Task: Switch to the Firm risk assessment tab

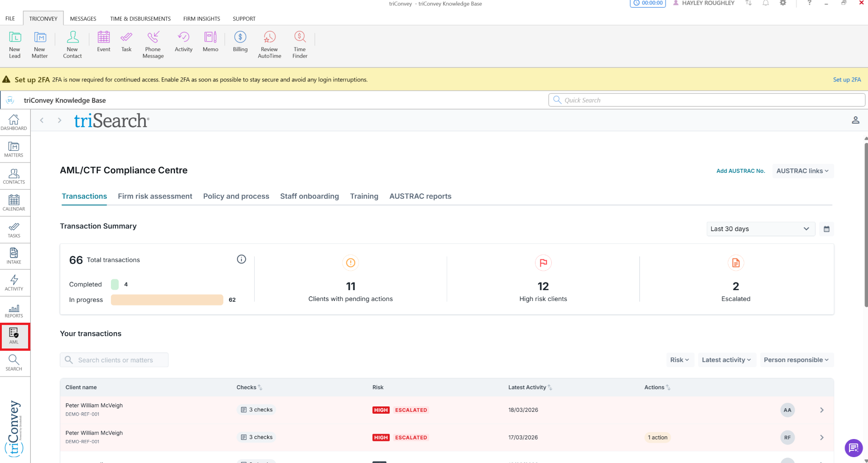Action: [x=155, y=196]
